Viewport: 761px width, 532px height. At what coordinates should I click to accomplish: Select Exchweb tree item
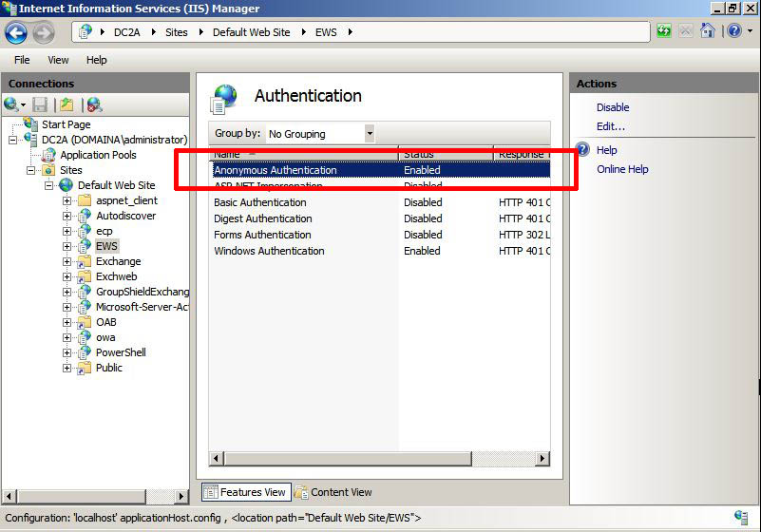(x=117, y=276)
